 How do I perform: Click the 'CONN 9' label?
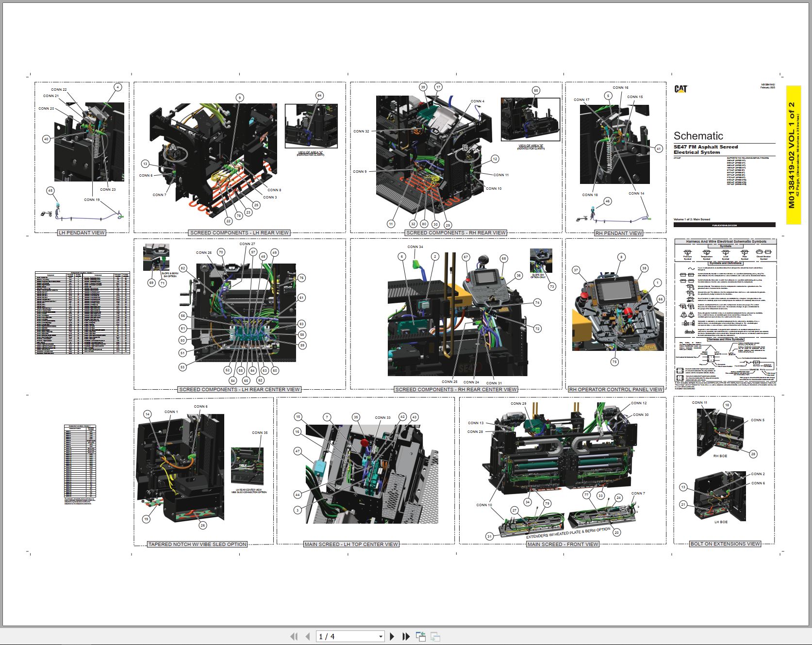tap(360, 172)
